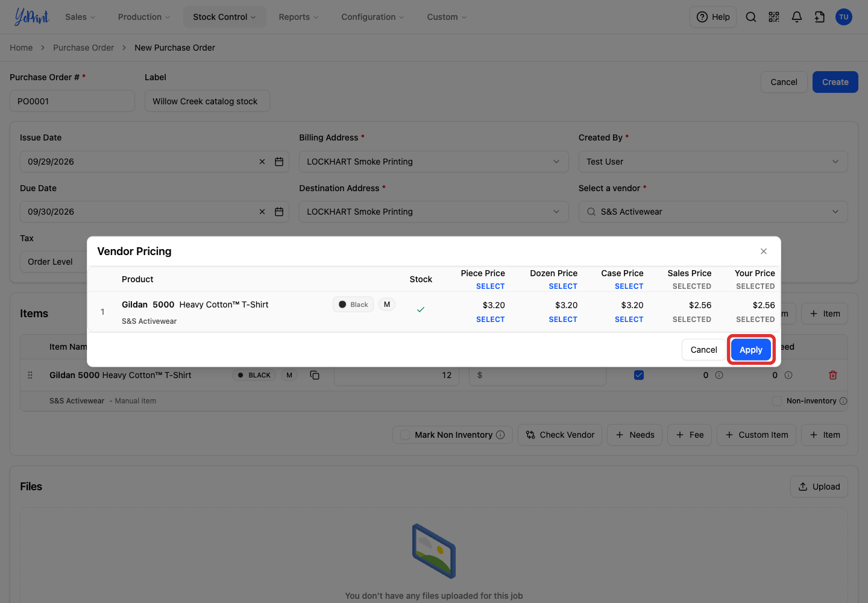This screenshot has height=603, width=868.
Task: Click the BLACK color tag in Items row
Action: pos(254,375)
